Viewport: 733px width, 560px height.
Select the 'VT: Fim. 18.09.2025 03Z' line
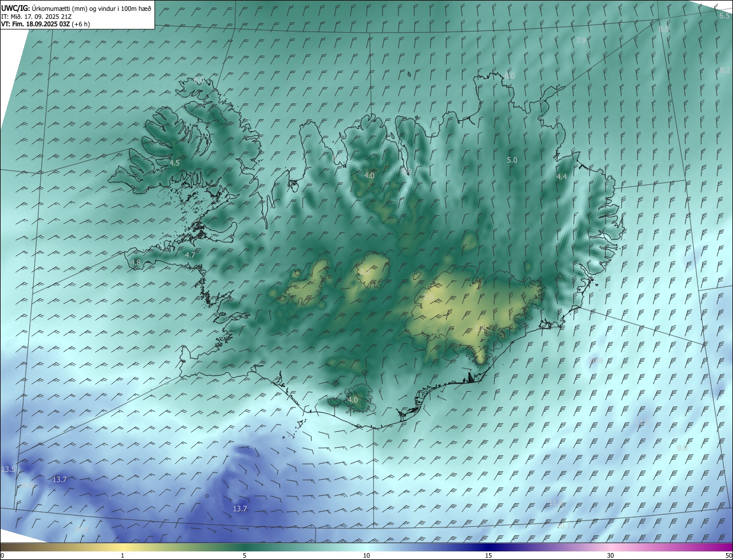click(36, 24)
